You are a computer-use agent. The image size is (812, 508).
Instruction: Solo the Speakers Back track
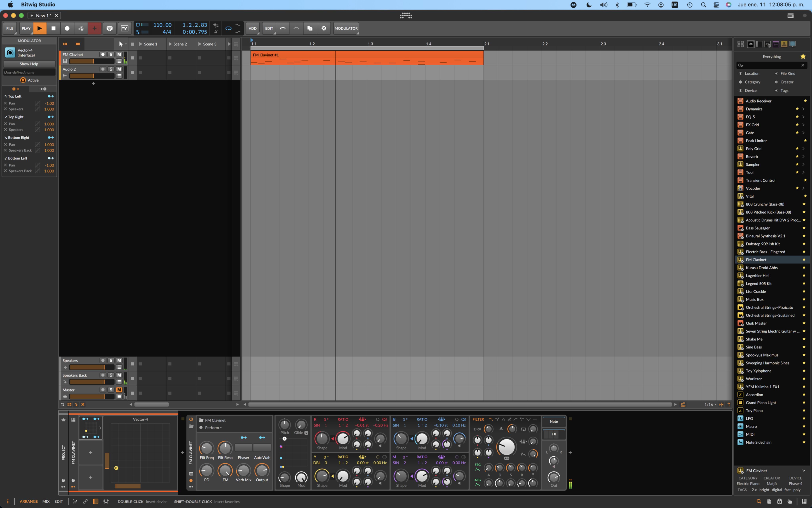(111, 375)
